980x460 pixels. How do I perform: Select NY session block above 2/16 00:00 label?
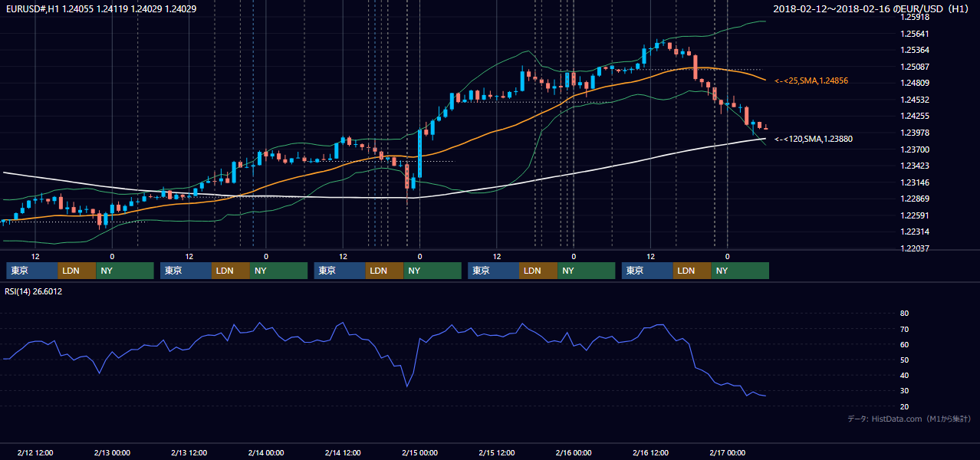coord(587,271)
